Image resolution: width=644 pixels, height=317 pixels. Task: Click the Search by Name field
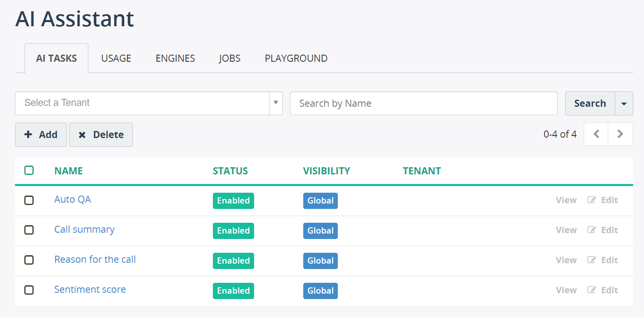424,103
